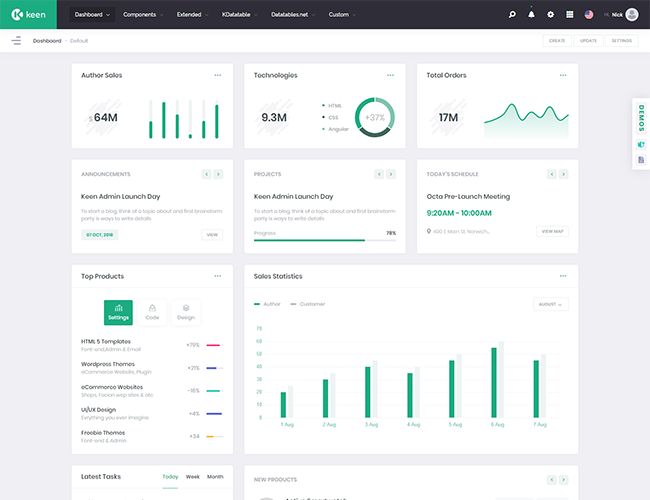Switch Latest Tasks to Today

tap(170, 477)
